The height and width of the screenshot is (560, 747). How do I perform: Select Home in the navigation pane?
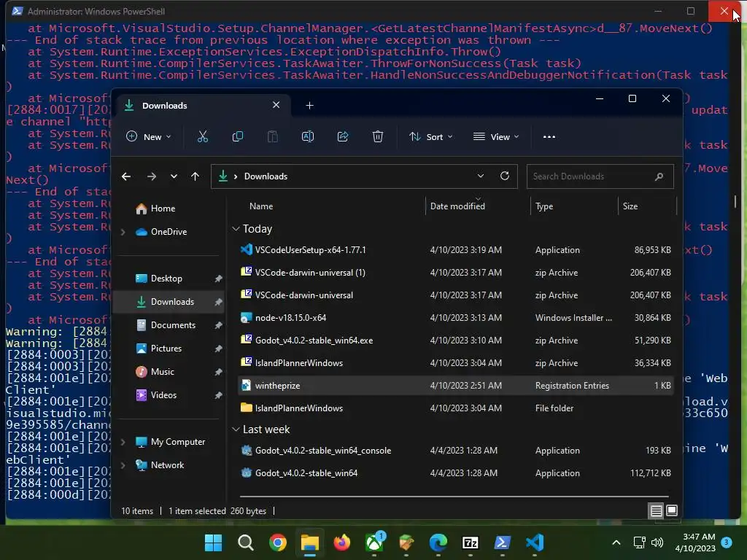point(163,209)
